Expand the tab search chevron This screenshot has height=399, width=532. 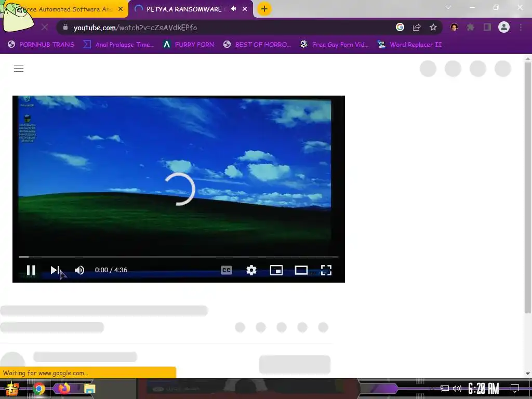point(448,7)
